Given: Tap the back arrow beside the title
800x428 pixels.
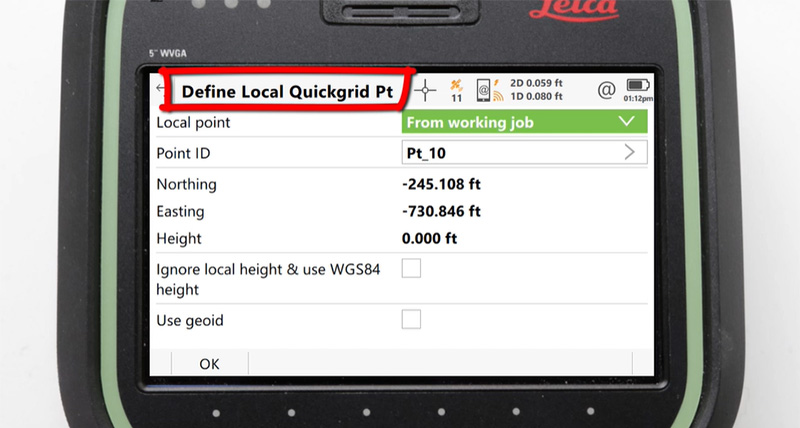Looking at the screenshot, I should click(x=160, y=89).
